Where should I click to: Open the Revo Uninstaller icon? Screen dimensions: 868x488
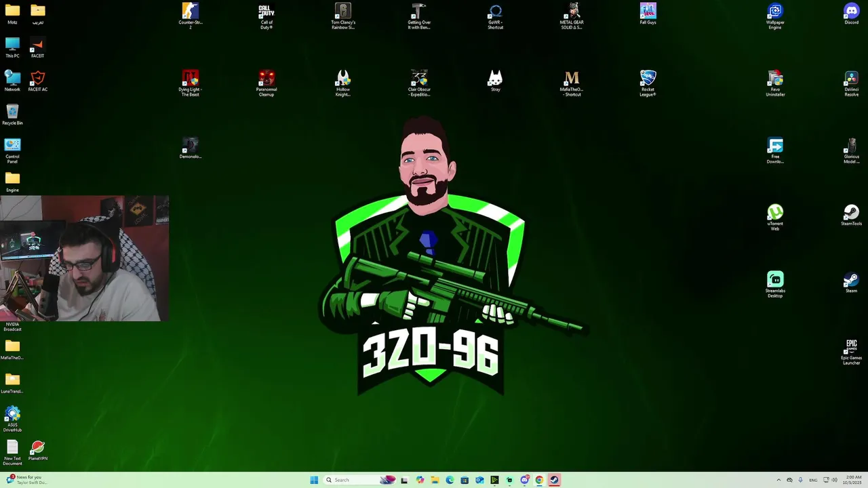click(775, 83)
